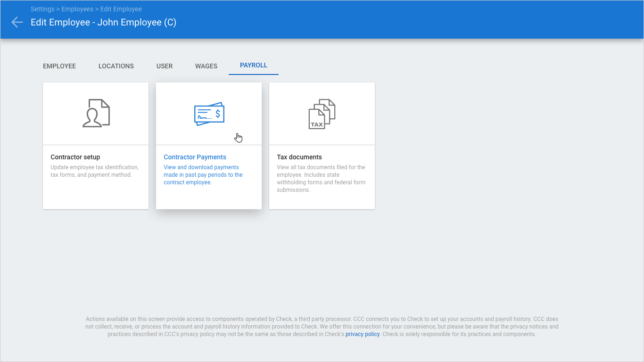The height and width of the screenshot is (362, 644).
Task: Click the Edit Employee breadcrumb item
Action: pyautogui.click(x=121, y=9)
